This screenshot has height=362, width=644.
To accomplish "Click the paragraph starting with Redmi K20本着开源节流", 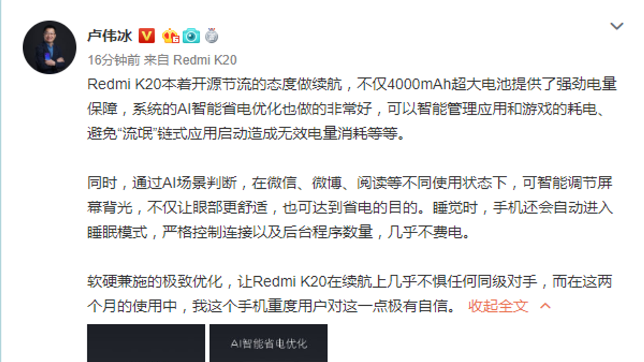I will [x=352, y=109].
